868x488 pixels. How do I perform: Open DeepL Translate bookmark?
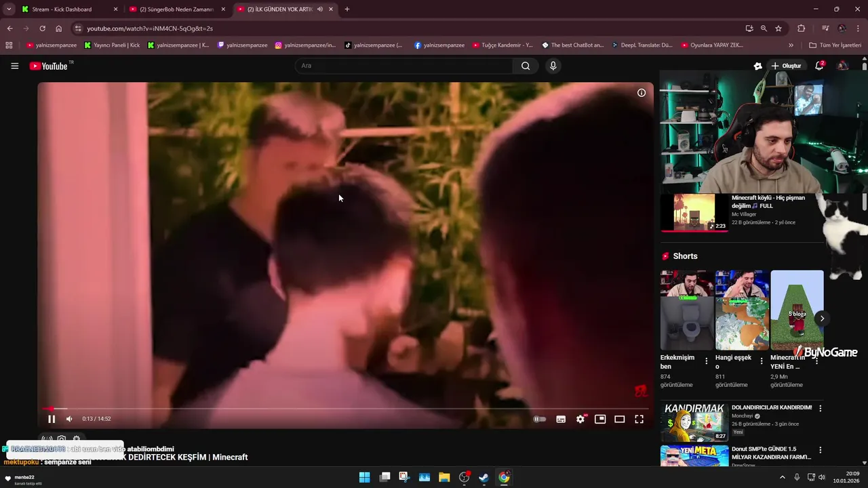pyautogui.click(x=642, y=45)
